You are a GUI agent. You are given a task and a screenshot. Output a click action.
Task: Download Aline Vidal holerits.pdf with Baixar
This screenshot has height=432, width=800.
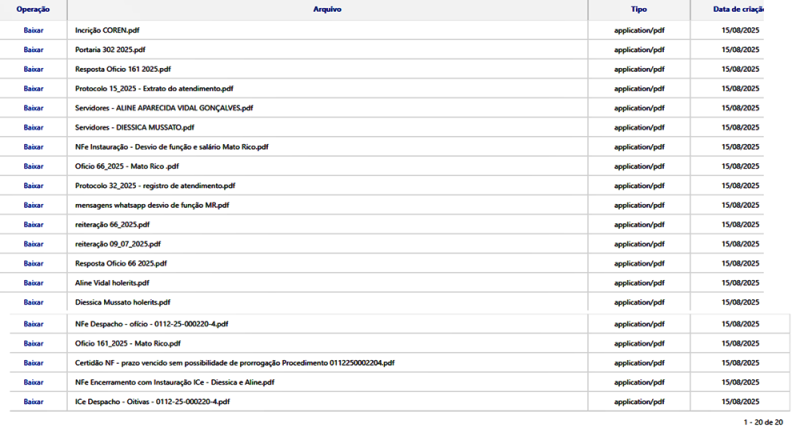[x=33, y=283]
